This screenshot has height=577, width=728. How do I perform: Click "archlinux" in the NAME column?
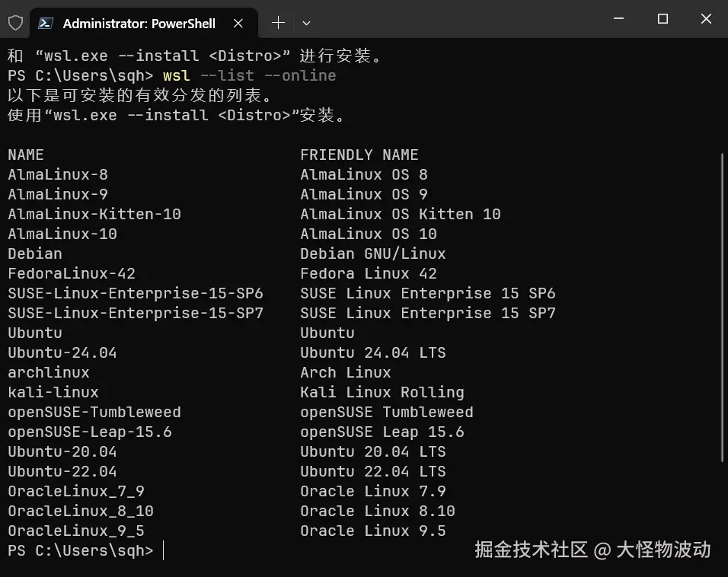pyautogui.click(x=49, y=372)
